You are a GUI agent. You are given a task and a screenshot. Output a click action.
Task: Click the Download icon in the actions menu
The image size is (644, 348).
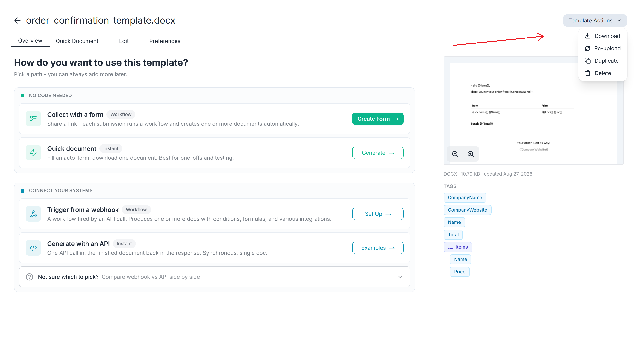point(587,36)
